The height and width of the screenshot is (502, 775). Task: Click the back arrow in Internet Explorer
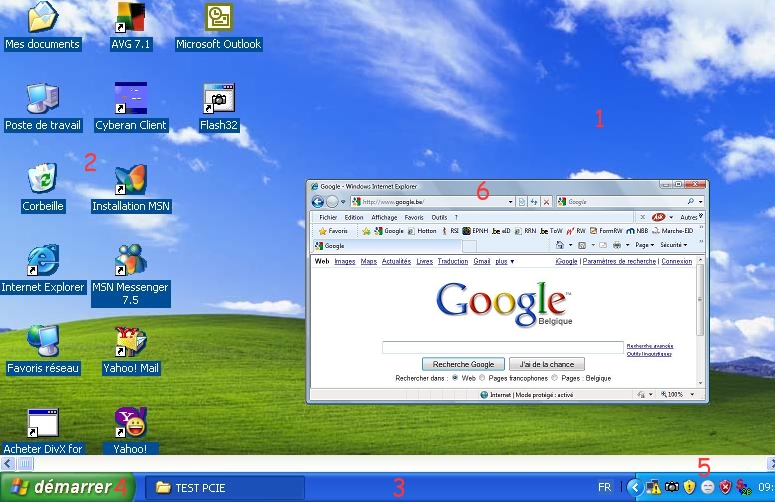(x=318, y=202)
